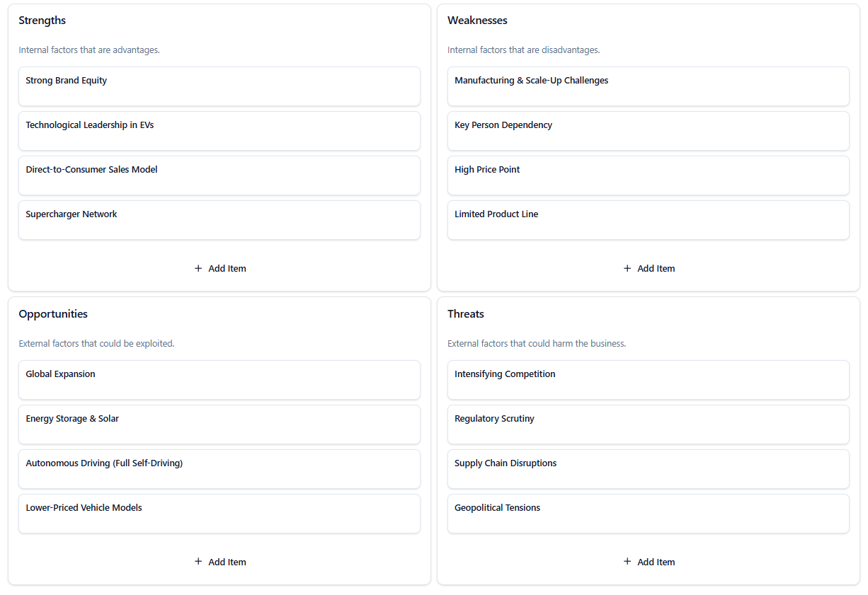This screenshot has height=595, width=868.
Task: Click the High Price Point card
Action: point(648,175)
